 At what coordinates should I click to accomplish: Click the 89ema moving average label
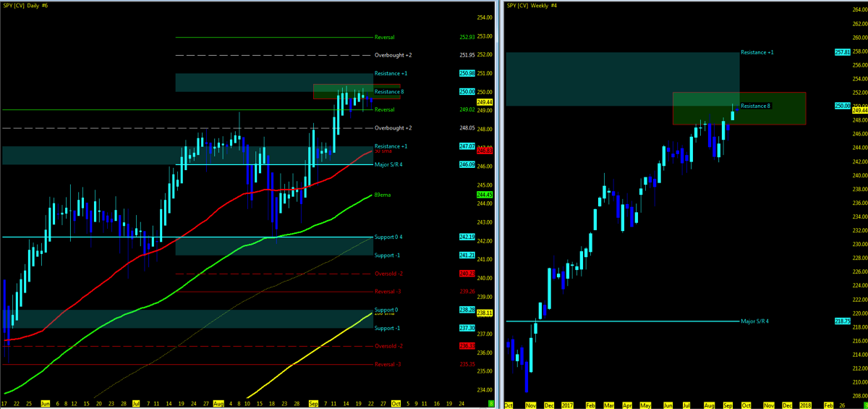383,195
